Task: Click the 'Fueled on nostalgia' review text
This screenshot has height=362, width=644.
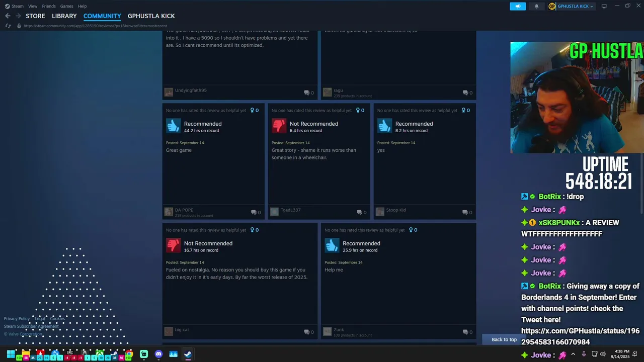Action: [236, 274]
